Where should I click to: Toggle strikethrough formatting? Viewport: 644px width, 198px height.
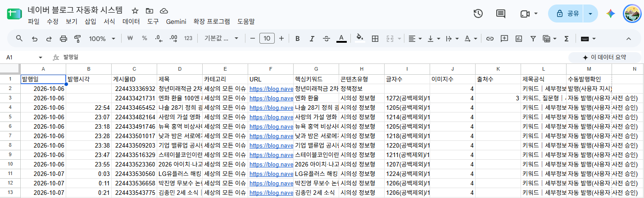click(x=326, y=38)
